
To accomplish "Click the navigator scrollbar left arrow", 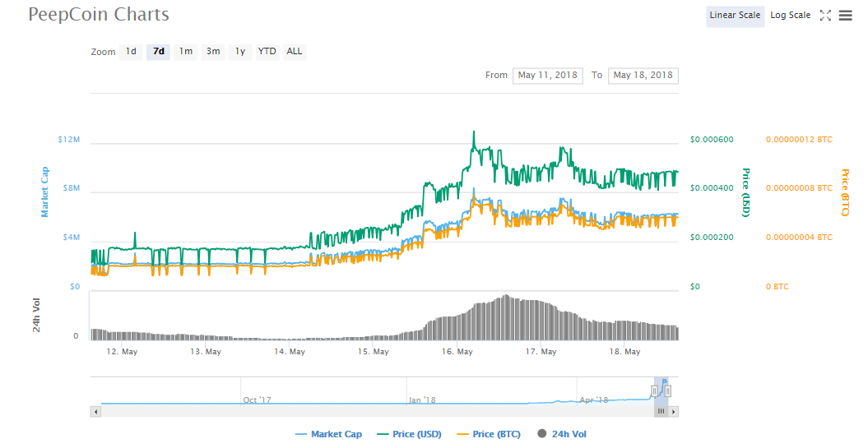I will click(95, 410).
